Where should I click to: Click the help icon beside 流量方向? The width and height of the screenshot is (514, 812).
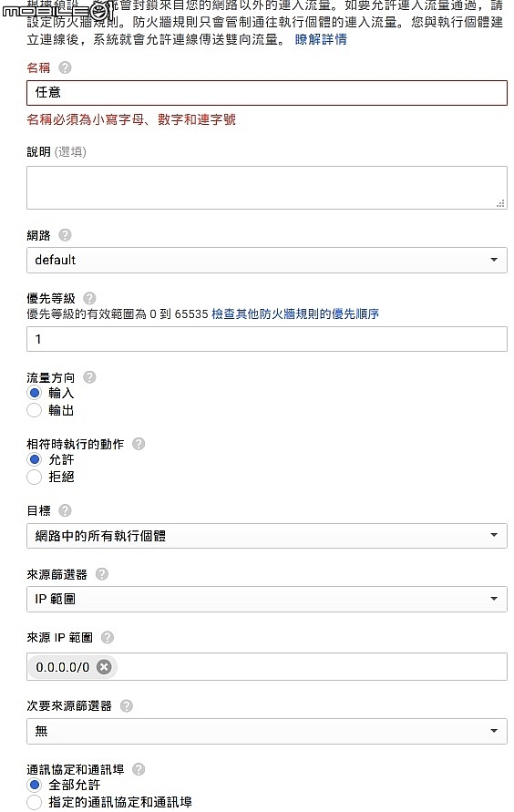point(89,377)
